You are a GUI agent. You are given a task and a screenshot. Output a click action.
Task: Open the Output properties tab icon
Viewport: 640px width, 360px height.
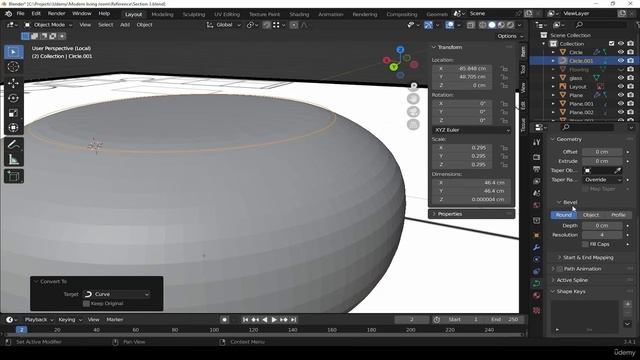coord(536,169)
